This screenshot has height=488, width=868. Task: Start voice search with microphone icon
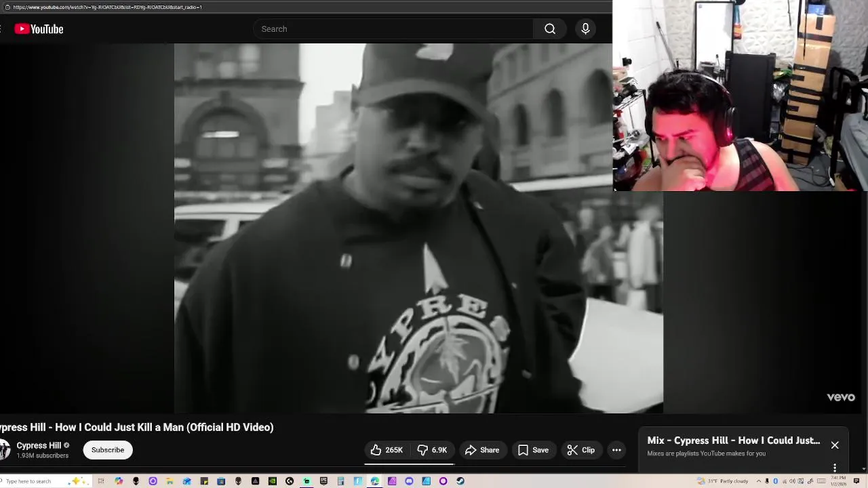[585, 29]
